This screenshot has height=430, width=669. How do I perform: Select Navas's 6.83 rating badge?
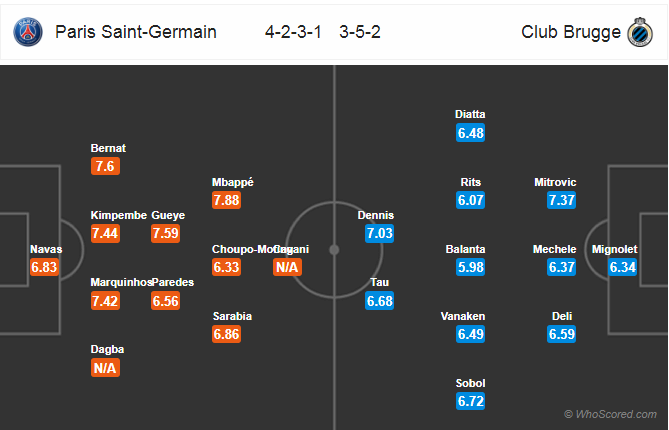coord(44,267)
